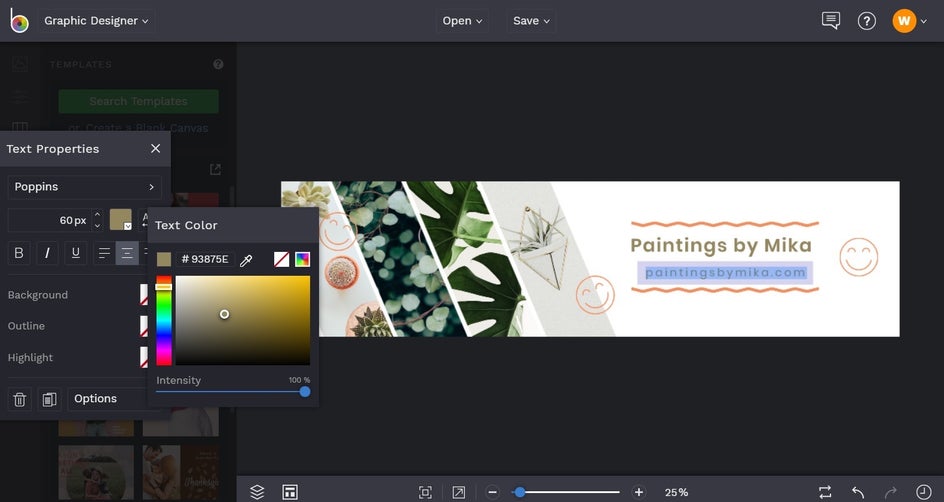Delete the text layer with trash icon
This screenshot has height=502, width=944.
(19, 399)
